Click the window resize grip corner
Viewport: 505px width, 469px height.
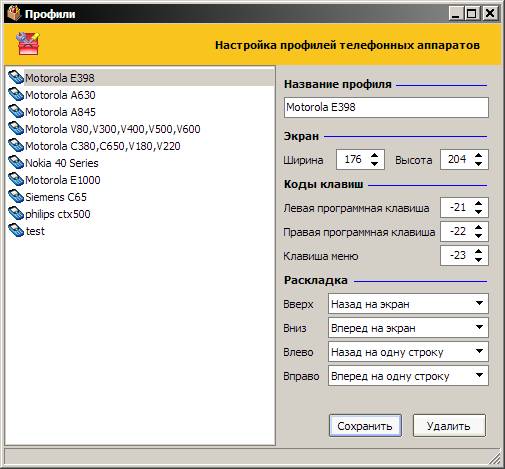(495, 459)
